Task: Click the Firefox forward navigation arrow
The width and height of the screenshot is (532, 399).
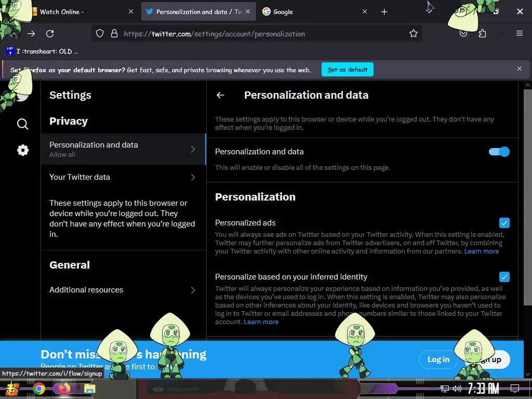Action: pyautogui.click(x=31, y=34)
